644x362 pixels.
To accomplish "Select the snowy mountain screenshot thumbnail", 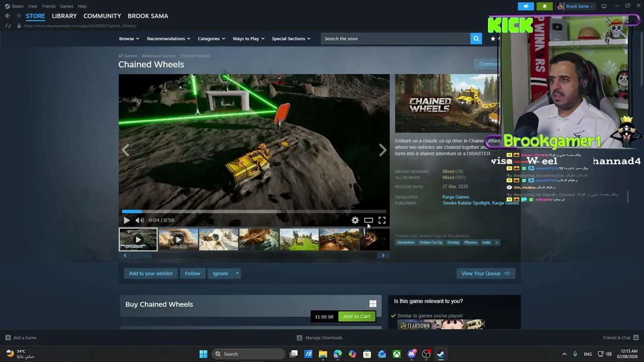I will coord(218,239).
